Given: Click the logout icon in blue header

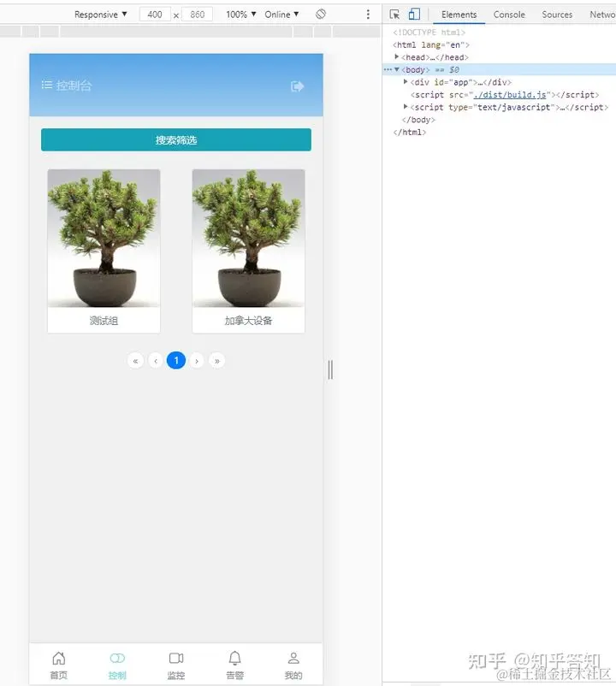Looking at the screenshot, I should coord(297,86).
